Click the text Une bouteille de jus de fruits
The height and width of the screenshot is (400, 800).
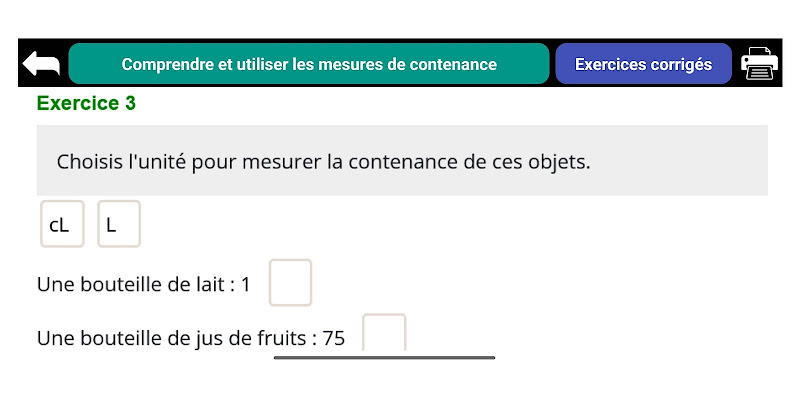172,338
